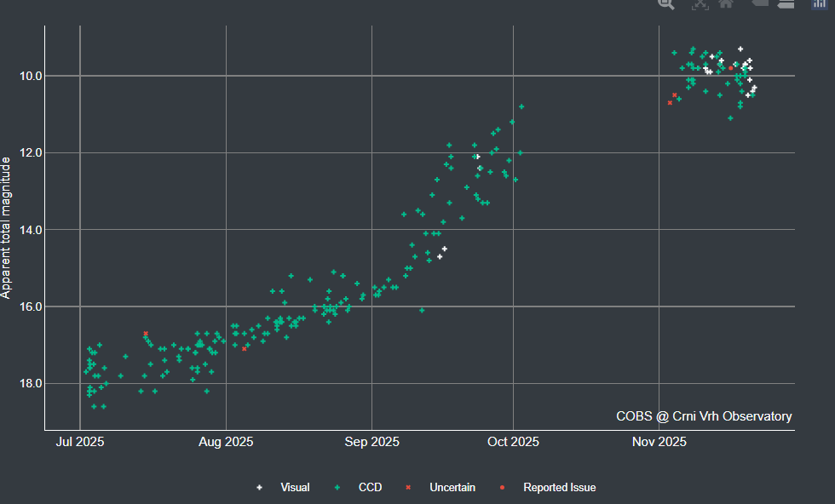Toggle Reported Issue legend entry
The image size is (835, 504).
(547, 488)
